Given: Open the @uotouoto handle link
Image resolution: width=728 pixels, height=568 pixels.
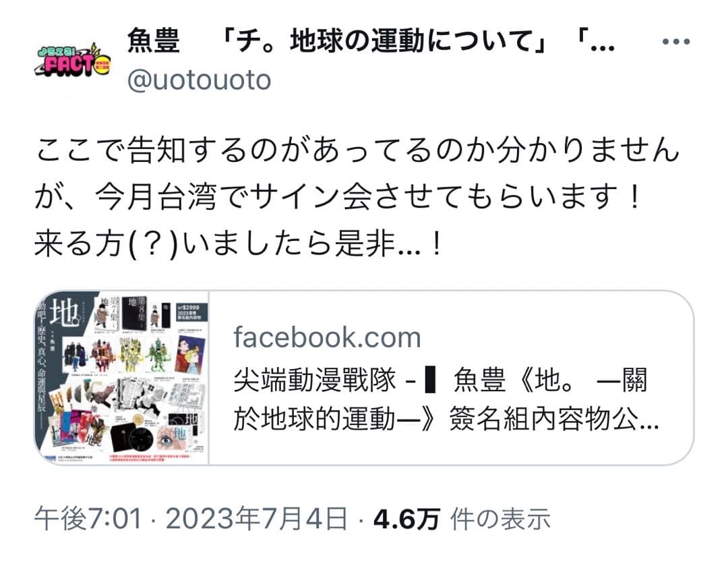Looking at the screenshot, I should coord(199,80).
